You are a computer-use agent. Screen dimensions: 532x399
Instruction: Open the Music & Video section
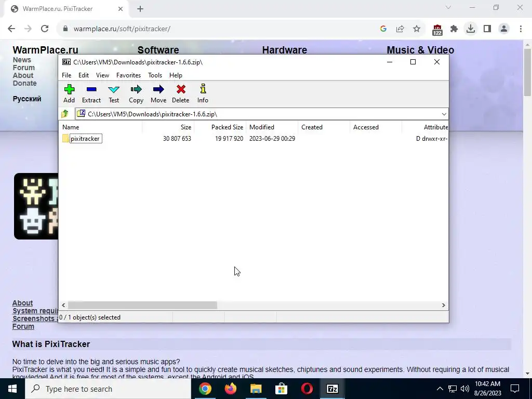tap(420, 49)
